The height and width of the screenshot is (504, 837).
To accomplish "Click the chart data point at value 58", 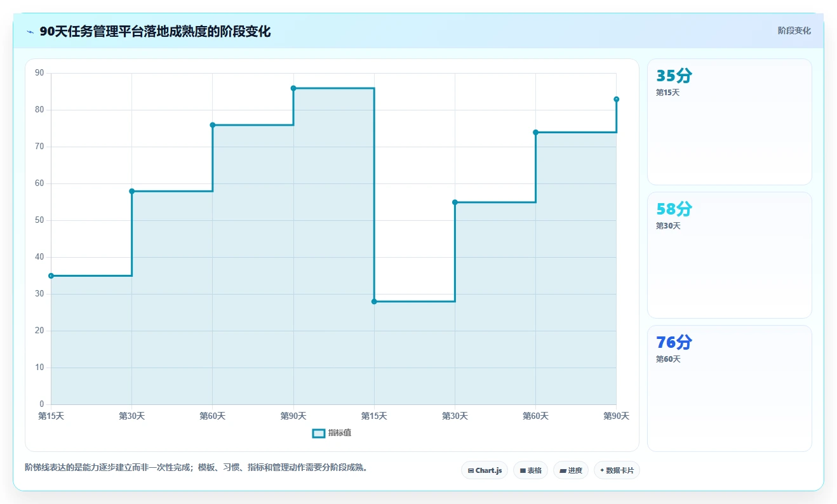I will click(x=131, y=191).
